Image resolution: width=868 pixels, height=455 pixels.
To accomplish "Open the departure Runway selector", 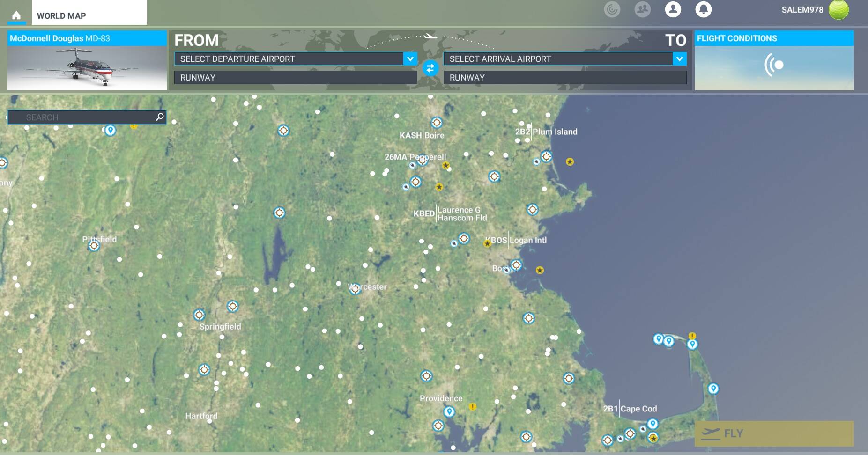I will point(295,78).
